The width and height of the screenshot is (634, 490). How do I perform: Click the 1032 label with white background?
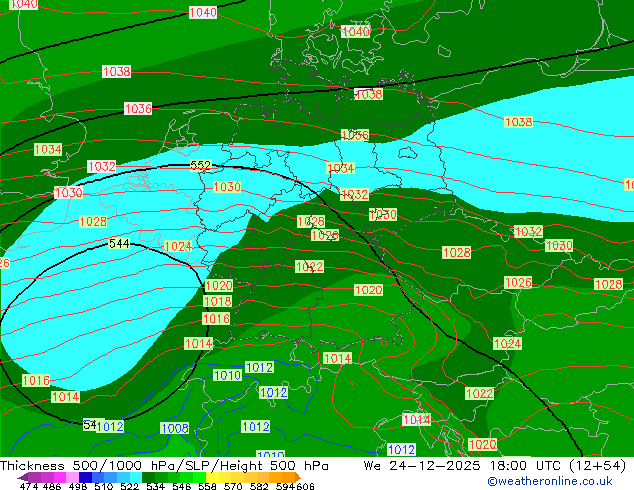point(102,166)
